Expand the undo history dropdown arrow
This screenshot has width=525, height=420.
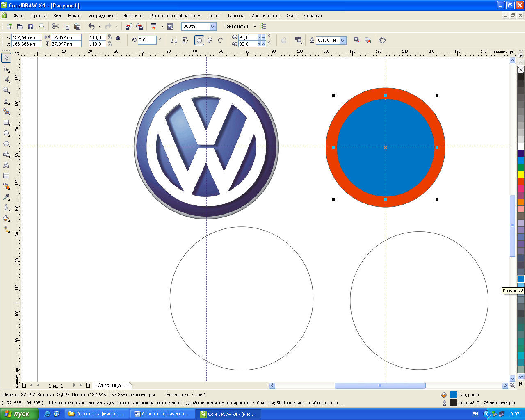coord(100,26)
